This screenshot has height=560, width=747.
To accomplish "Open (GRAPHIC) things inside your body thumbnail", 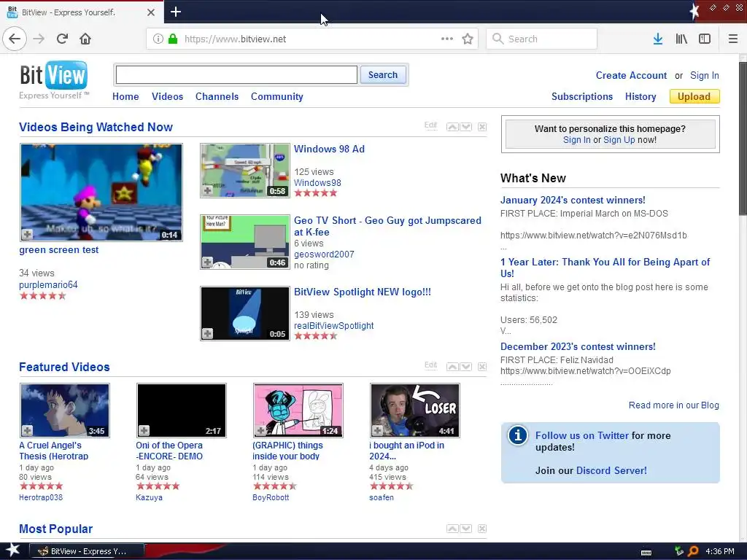I will (x=298, y=410).
